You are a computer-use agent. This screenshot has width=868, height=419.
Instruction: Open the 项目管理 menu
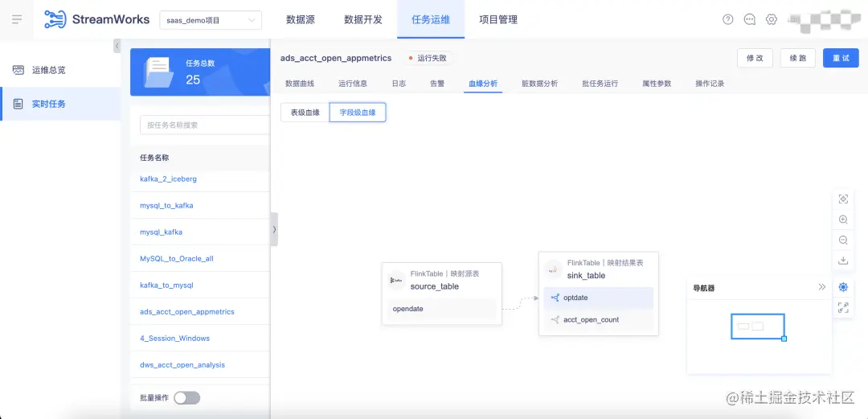click(x=498, y=19)
